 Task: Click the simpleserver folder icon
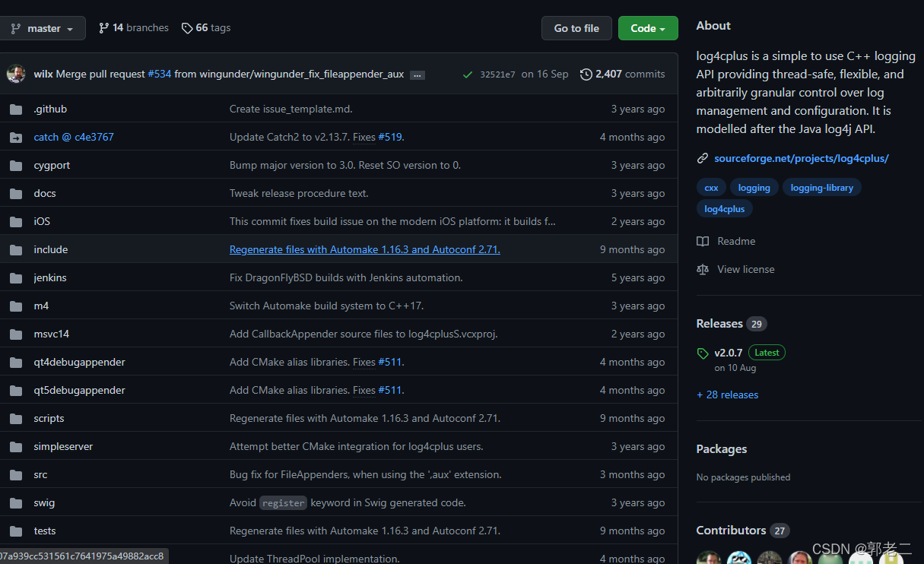tap(16, 447)
